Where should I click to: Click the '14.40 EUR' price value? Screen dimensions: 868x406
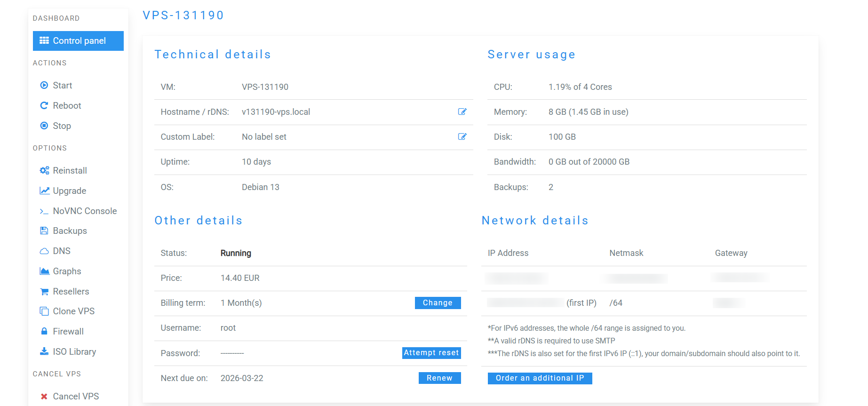(x=240, y=278)
